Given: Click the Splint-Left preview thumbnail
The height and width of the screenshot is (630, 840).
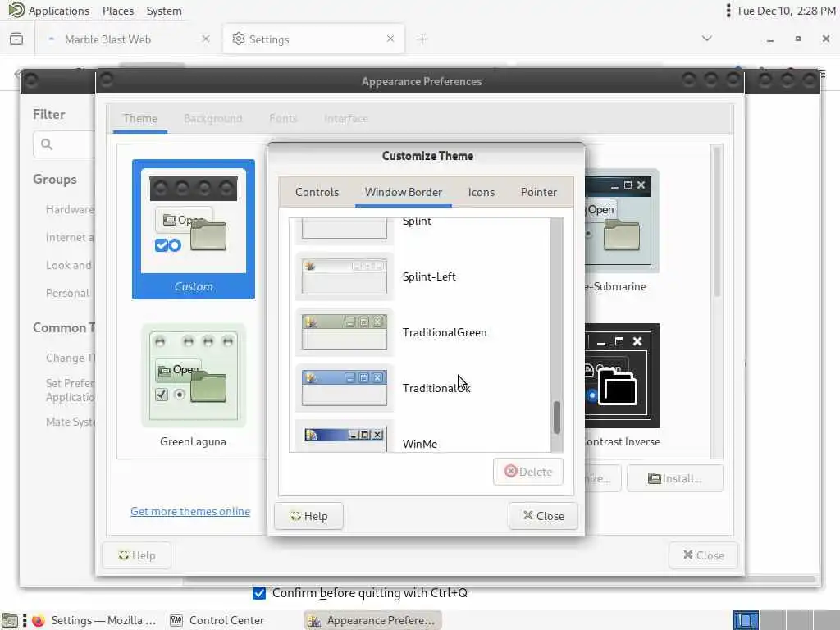Looking at the screenshot, I should (345, 276).
